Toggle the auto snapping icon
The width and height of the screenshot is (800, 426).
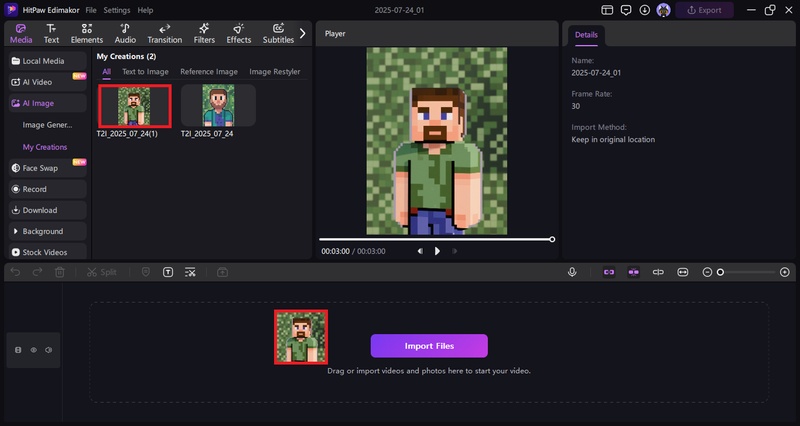(x=634, y=272)
